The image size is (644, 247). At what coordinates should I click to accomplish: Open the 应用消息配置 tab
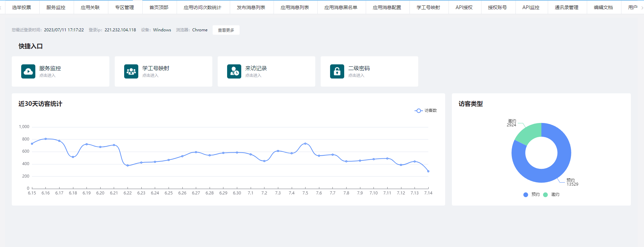click(x=387, y=7)
